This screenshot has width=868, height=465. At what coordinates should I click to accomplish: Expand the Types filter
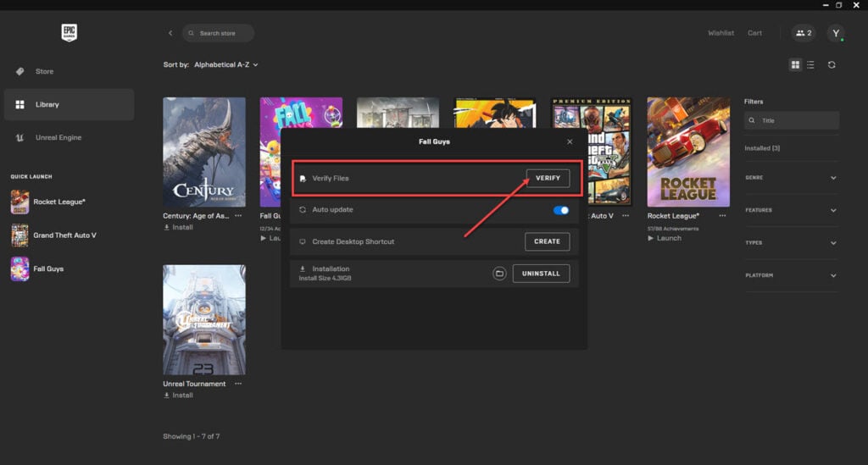791,243
